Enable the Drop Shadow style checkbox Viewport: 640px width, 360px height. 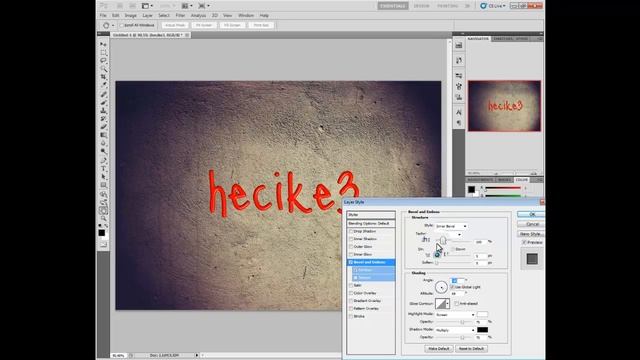pyautogui.click(x=351, y=231)
